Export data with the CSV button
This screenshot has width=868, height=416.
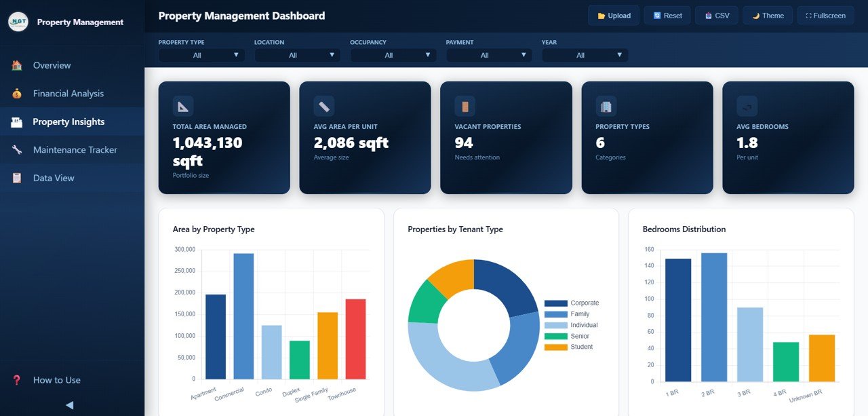pyautogui.click(x=716, y=15)
